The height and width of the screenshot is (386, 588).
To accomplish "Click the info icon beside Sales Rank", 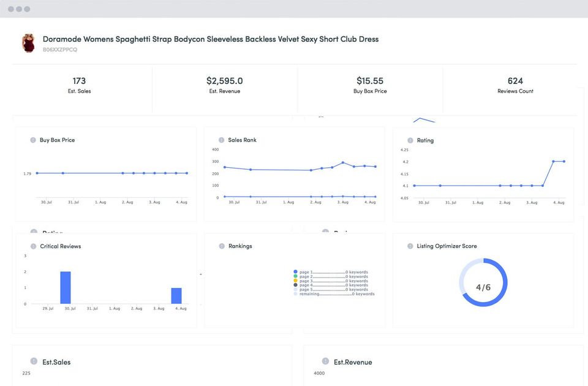I will 222,140.
